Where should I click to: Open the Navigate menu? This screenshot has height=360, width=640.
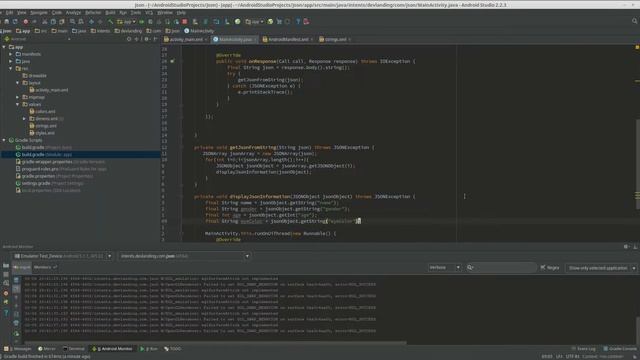click(39, 13)
